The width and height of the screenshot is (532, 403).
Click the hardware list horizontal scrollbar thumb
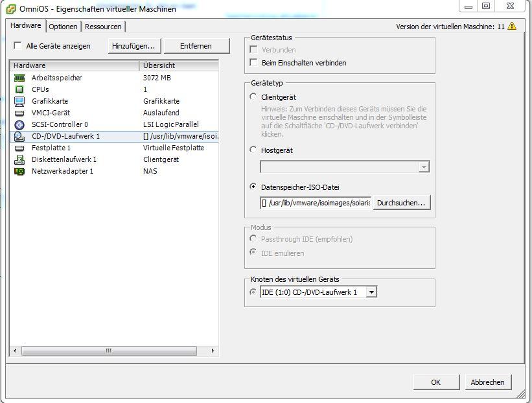click(x=109, y=351)
